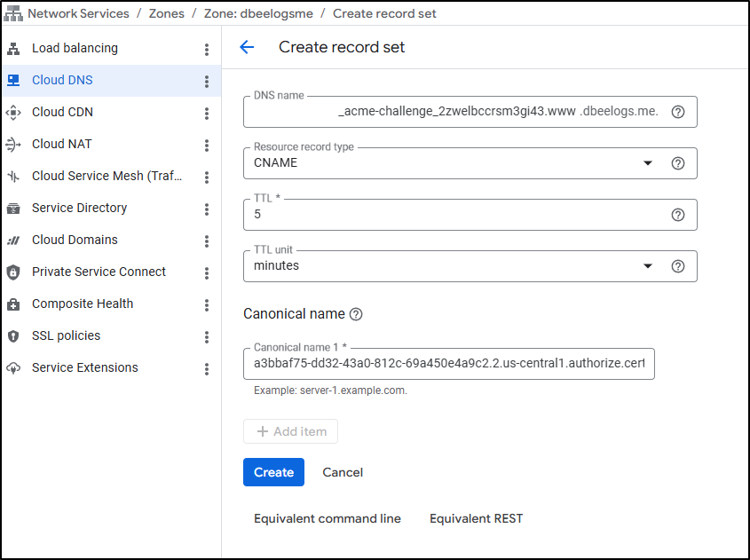750x560 pixels.
Task: Click the help icon in DNS name field
Action: pyautogui.click(x=678, y=112)
